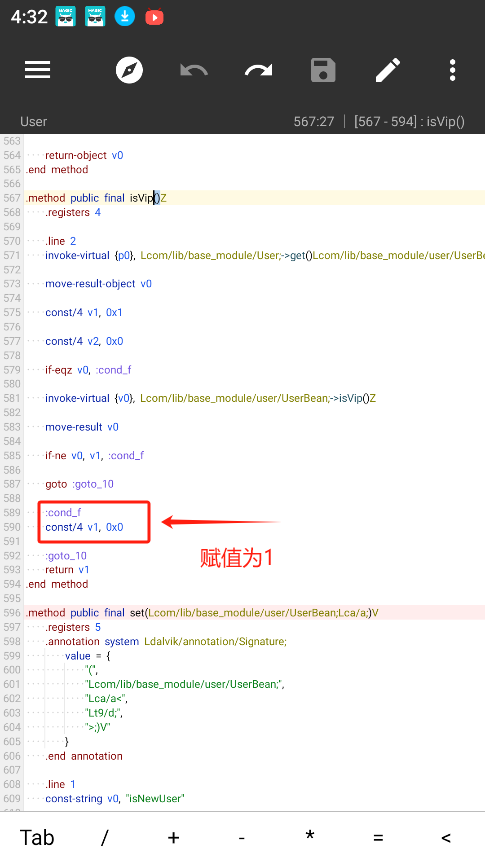The image size is (485, 862).
Task: Undo the last edit
Action: [x=194, y=70]
